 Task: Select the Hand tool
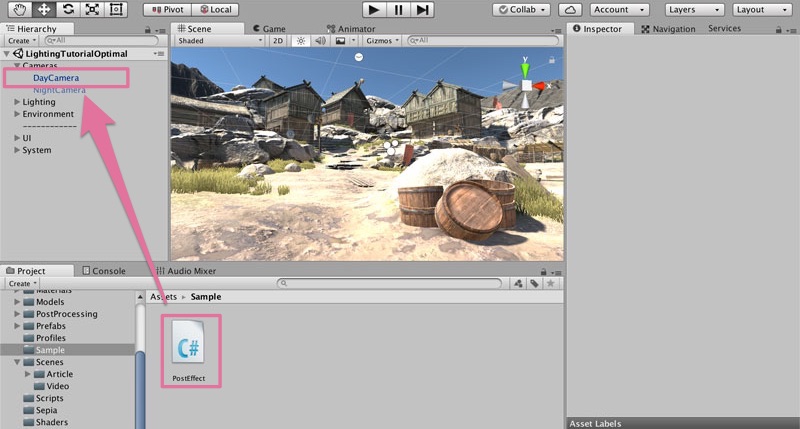click(20, 9)
